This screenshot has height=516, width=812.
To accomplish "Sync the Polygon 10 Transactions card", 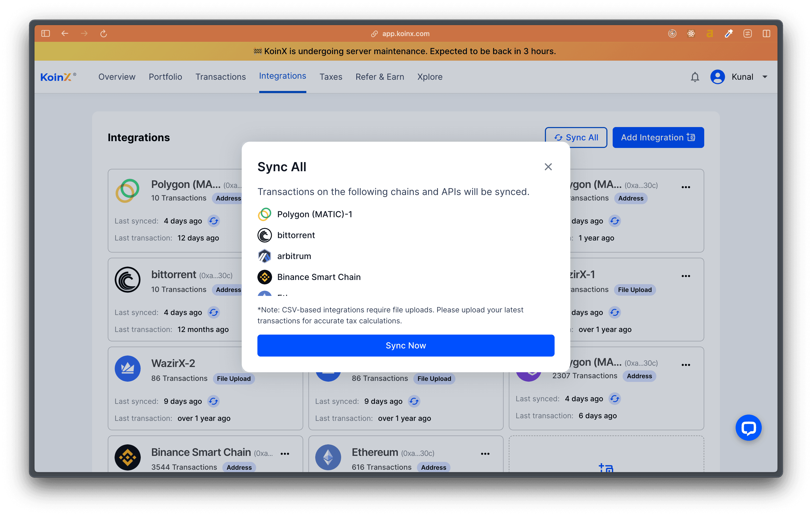I will coord(214,221).
